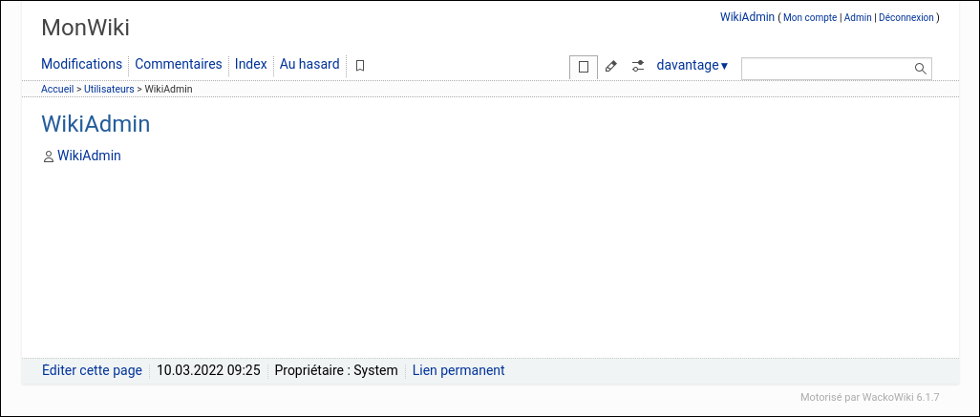Click 'Editer cette page' footer link

pos(92,370)
